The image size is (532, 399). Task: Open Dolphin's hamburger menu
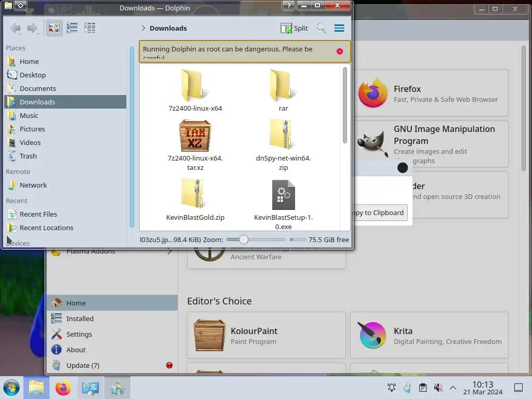tap(339, 28)
